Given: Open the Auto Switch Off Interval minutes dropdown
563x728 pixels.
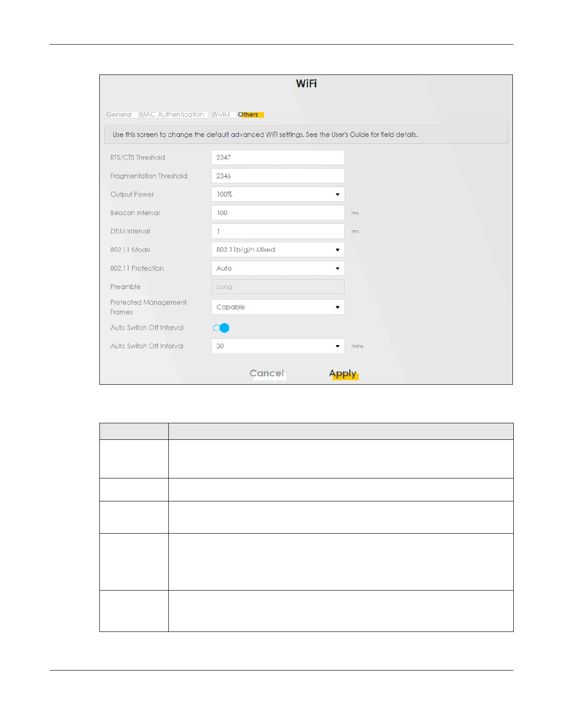Looking at the screenshot, I should click(x=278, y=346).
